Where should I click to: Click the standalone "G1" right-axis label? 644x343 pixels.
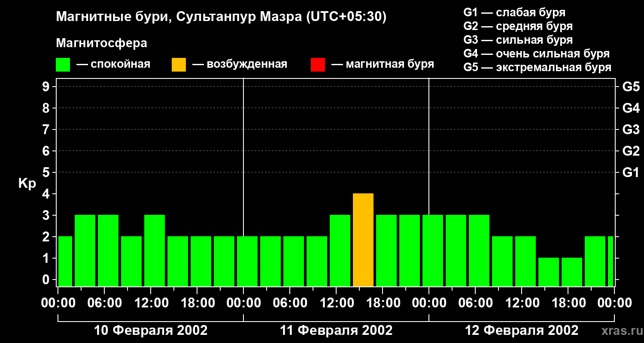pos(631,172)
